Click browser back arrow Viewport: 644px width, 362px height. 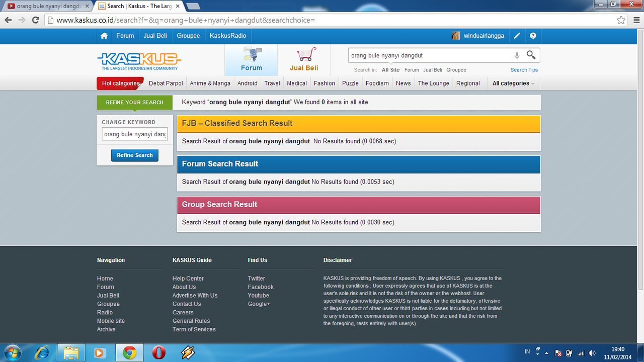coord(8,20)
